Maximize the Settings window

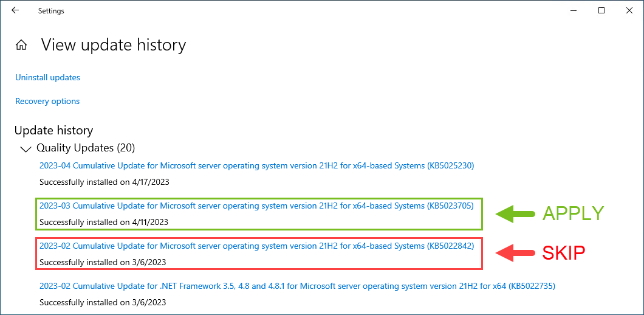coord(601,11)
